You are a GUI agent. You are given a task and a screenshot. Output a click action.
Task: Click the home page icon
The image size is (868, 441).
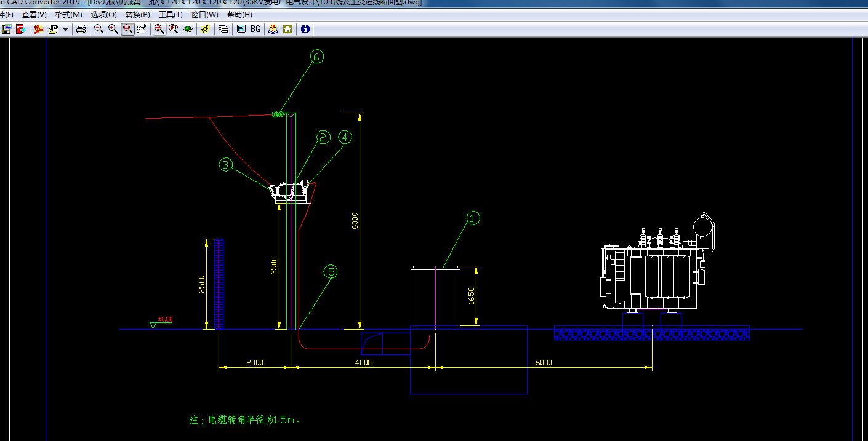click(x=287, y=29)
